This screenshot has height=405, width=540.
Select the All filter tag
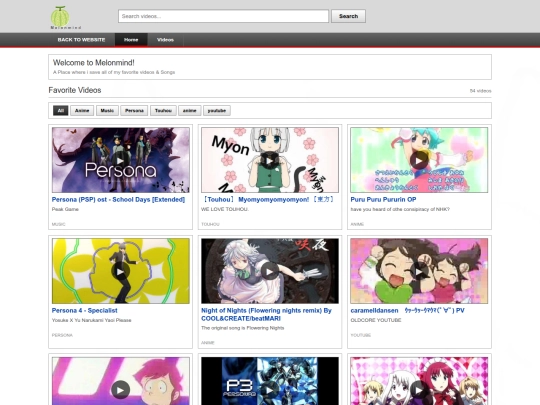click(x=61, y=111)
